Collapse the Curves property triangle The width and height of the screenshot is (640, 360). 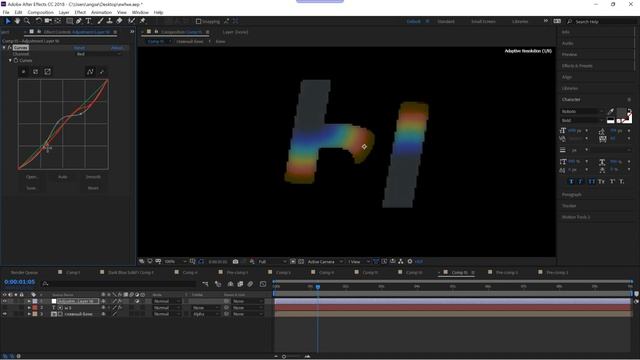pyautogui.click(x=11, y=60)
